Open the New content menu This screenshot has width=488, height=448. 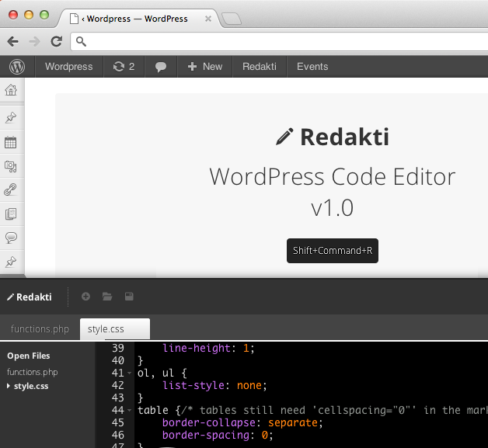pyautogui.click(x=205, y=67)
